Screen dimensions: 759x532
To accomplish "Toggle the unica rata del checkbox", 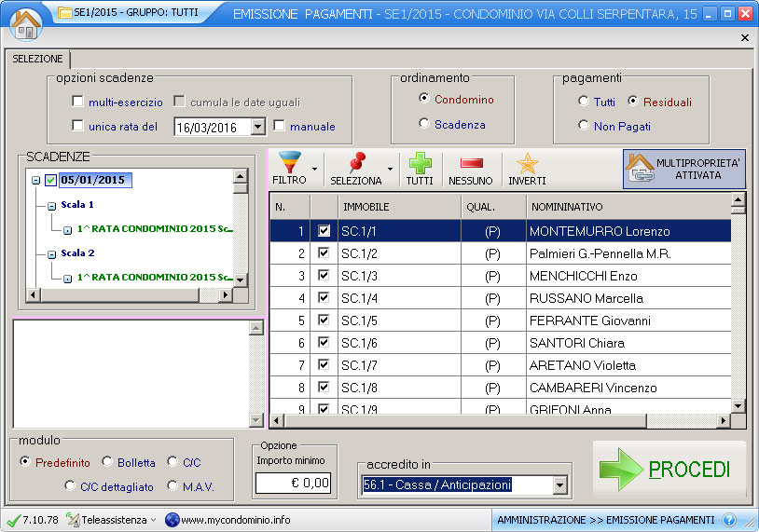I will tap(78, 126).
